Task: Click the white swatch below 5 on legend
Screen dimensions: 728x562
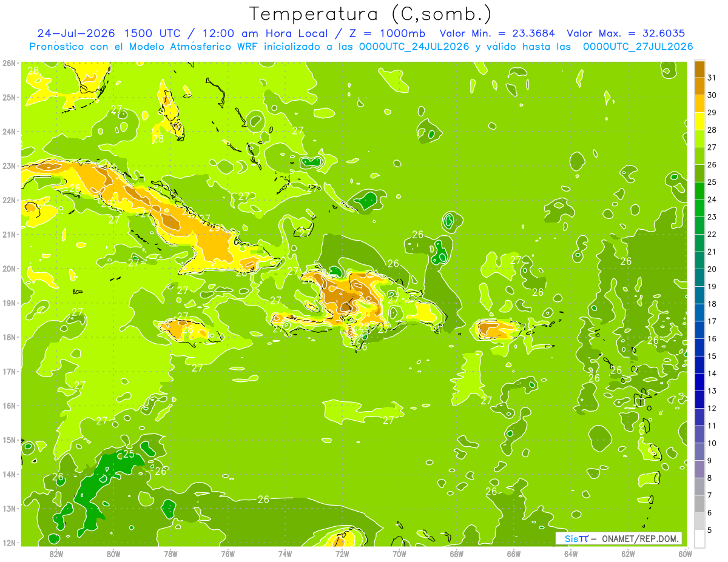Action: point(699,538)
